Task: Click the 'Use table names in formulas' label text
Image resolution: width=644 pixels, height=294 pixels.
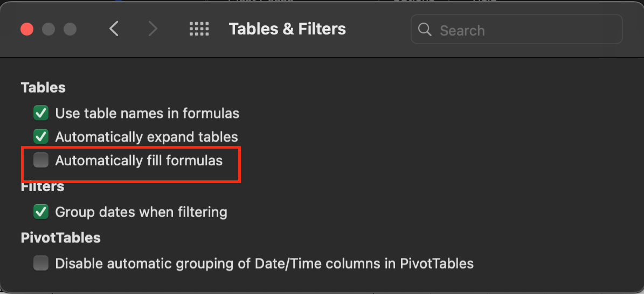Action: tap(147, 113)
